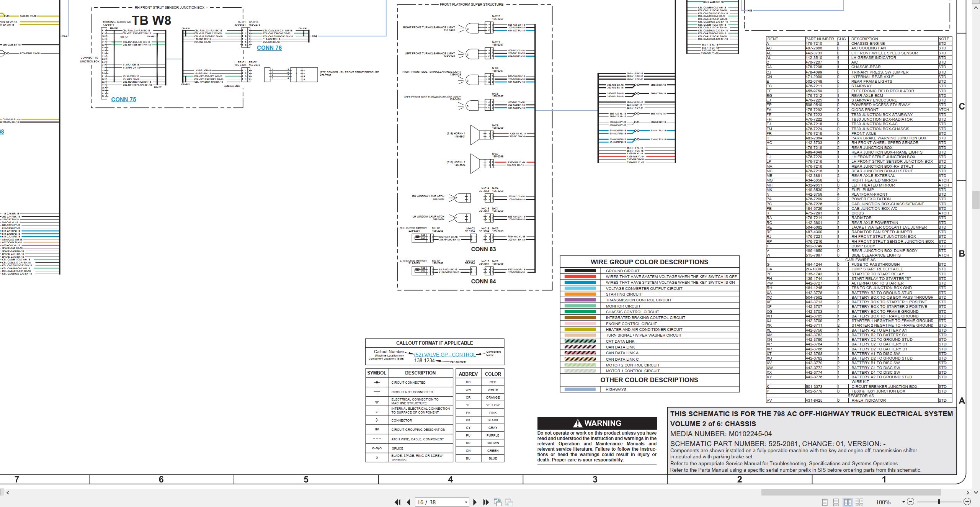Click the CONN 76 hyperlink
Screen dimensions: 980x507
269,48
